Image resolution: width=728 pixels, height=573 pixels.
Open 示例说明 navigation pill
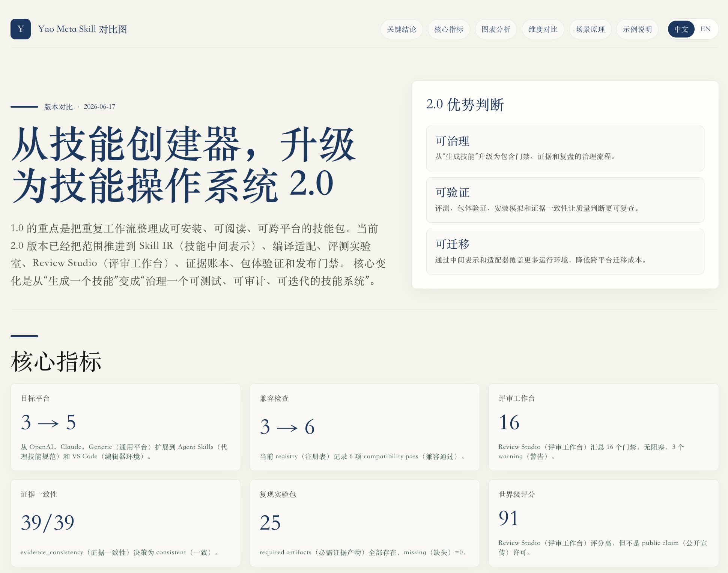pos(637,29)
